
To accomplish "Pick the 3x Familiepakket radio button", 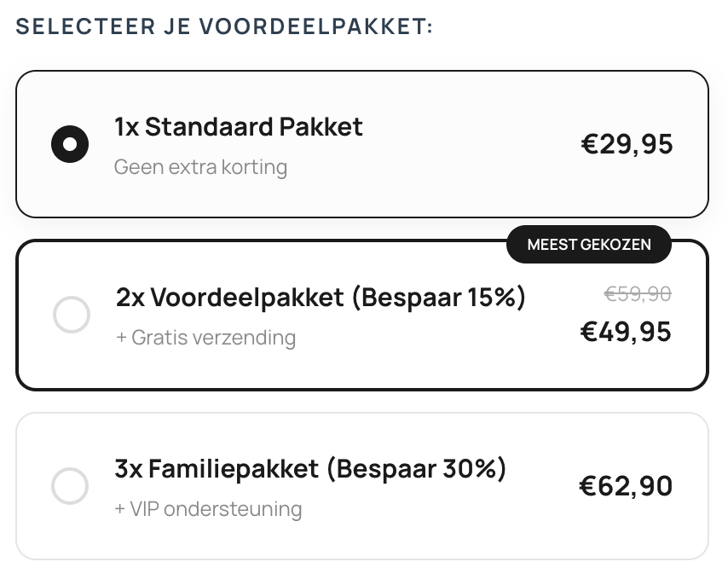I will [x=70, y=486].
